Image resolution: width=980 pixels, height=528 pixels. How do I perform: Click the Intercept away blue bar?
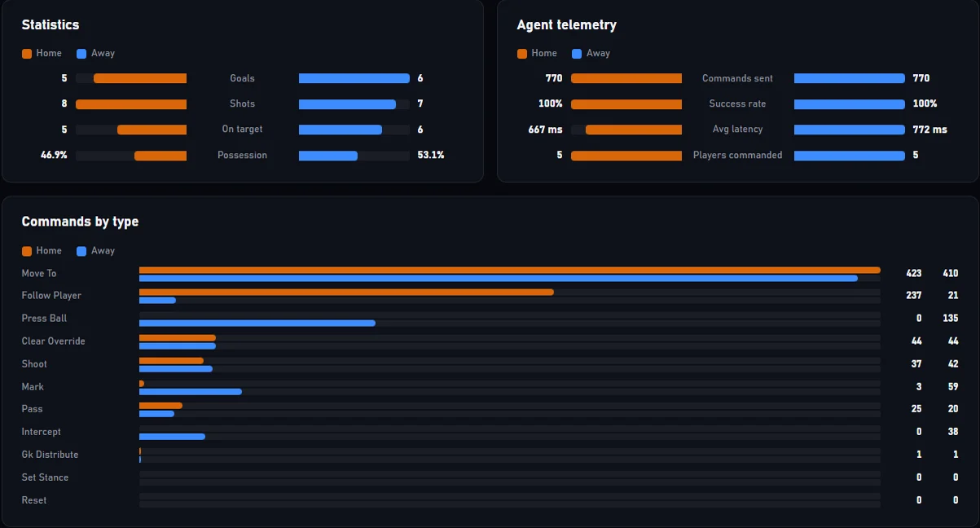click(172, 437)
